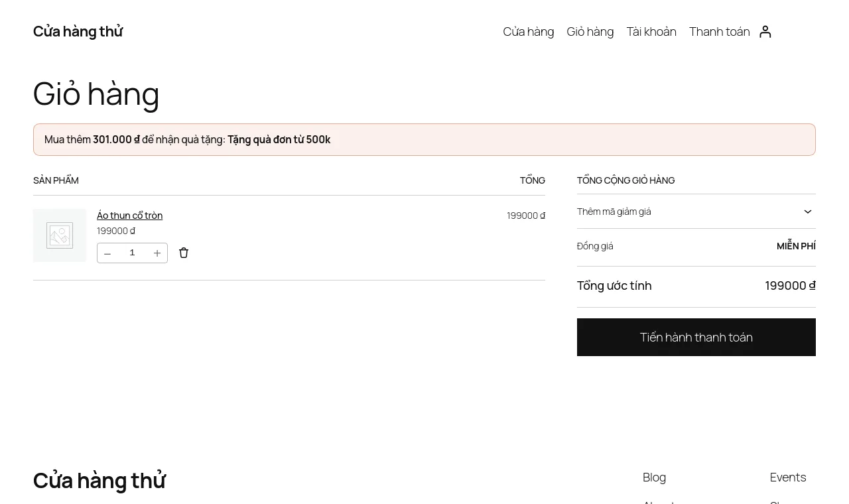Decrease quantity with minus button

coord(107,253)
